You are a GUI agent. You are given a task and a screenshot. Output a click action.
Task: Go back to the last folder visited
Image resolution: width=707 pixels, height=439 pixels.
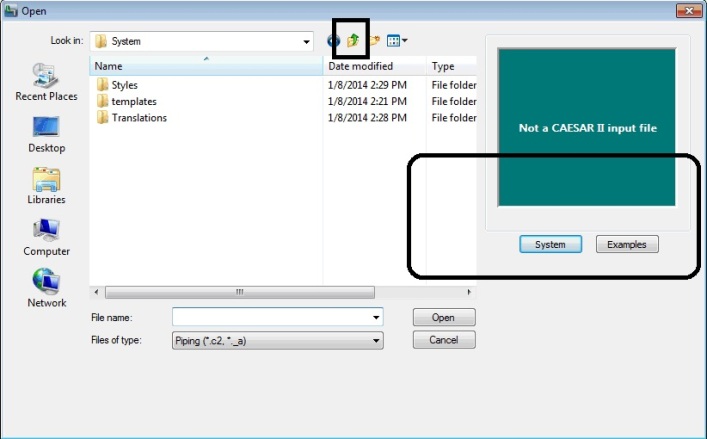pyautogui.click(x=331, y=41)
